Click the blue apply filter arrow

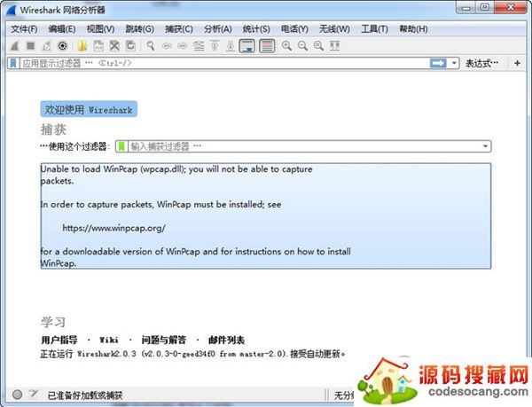point(438,63)
